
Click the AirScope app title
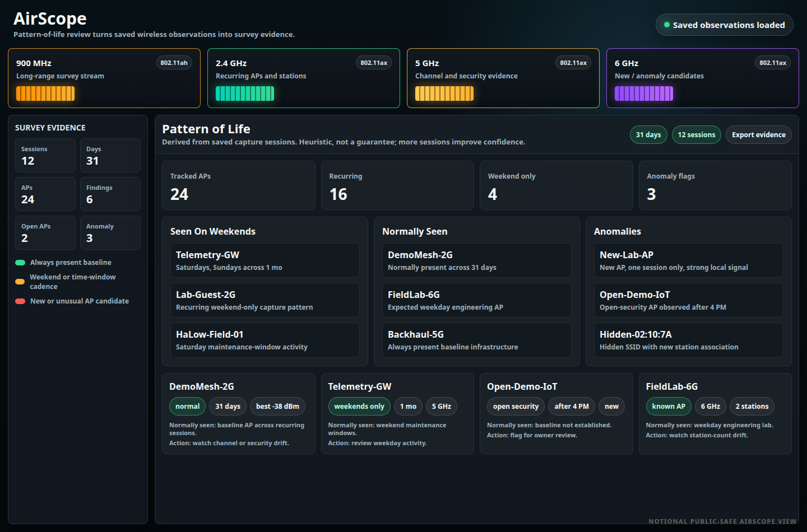(x=50, y=18)
